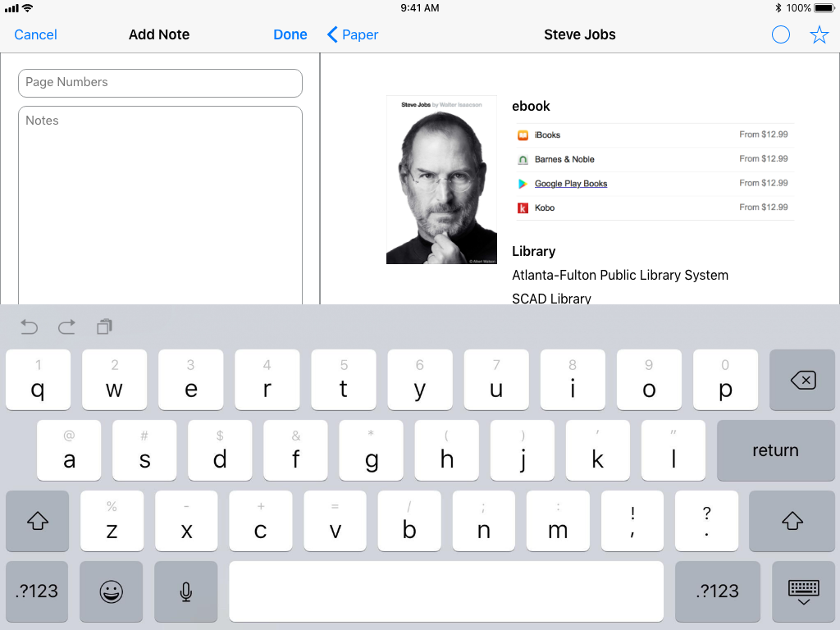This screenshot has width=840, height=630.
Task: Start dictation with the microphone key
Action: (x=186, y=591)
